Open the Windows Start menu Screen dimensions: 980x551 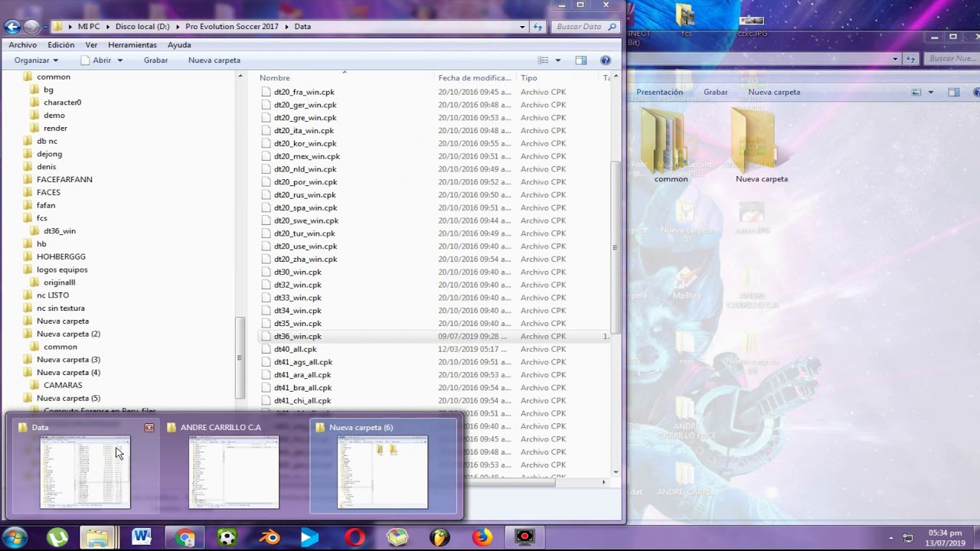coord(15,537)
